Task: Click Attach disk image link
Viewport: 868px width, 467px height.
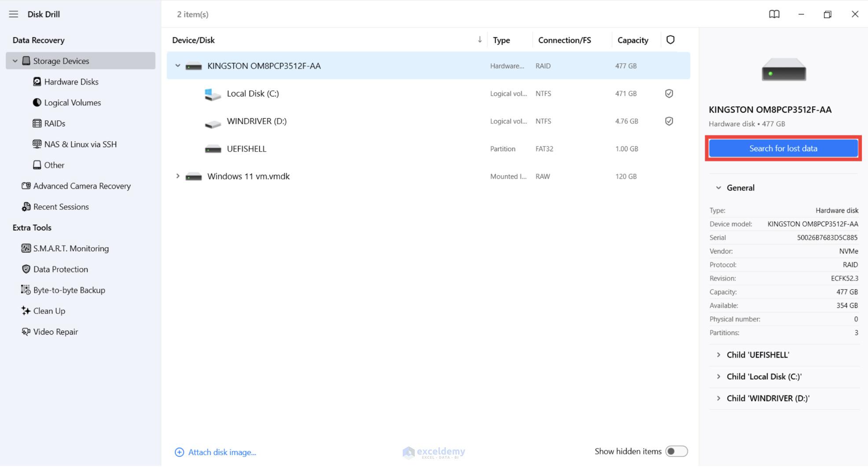Action: tap(222, 452)
